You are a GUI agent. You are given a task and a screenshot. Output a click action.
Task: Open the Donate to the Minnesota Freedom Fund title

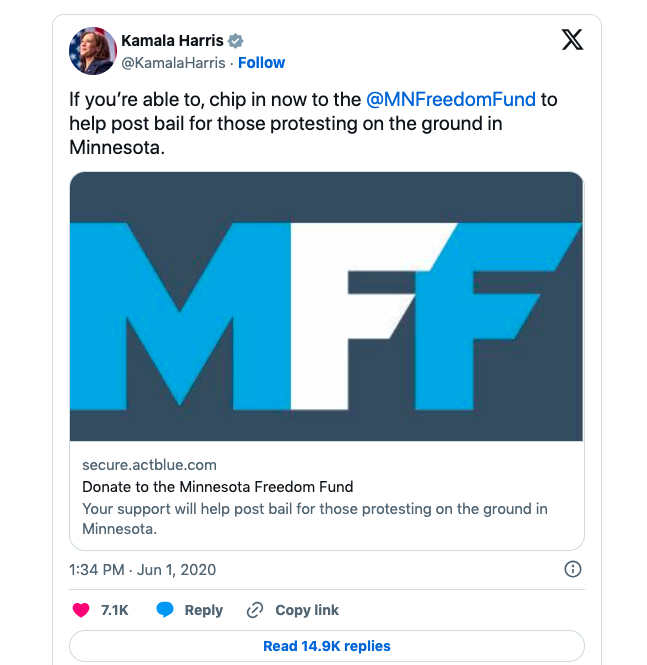coord(217,487)
